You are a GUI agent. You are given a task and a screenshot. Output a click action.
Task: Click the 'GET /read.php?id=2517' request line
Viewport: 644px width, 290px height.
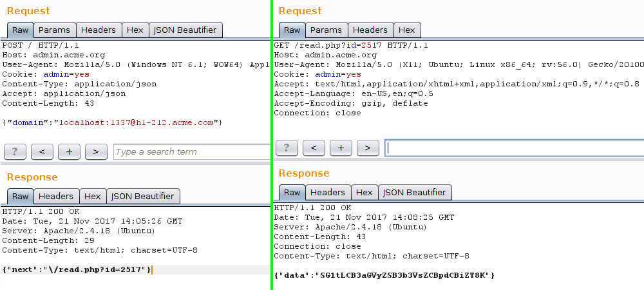[x=351, y=45]
